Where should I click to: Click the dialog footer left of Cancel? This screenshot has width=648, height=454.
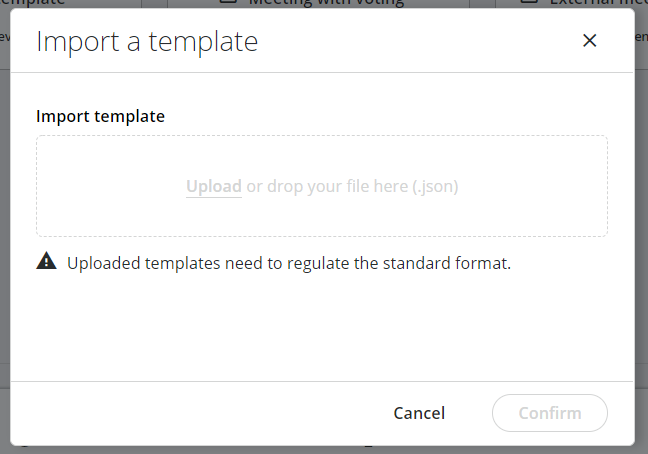pyautogui.click(x=200, y=413)
